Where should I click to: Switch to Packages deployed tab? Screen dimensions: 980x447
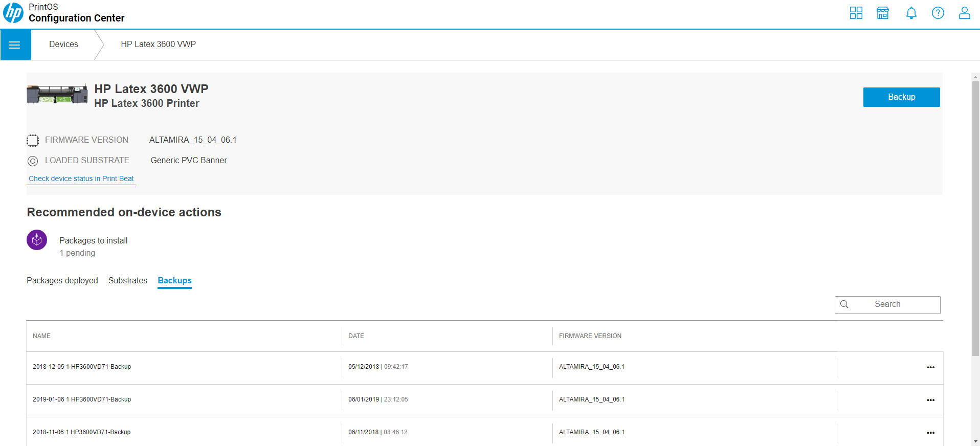point(62,280)
